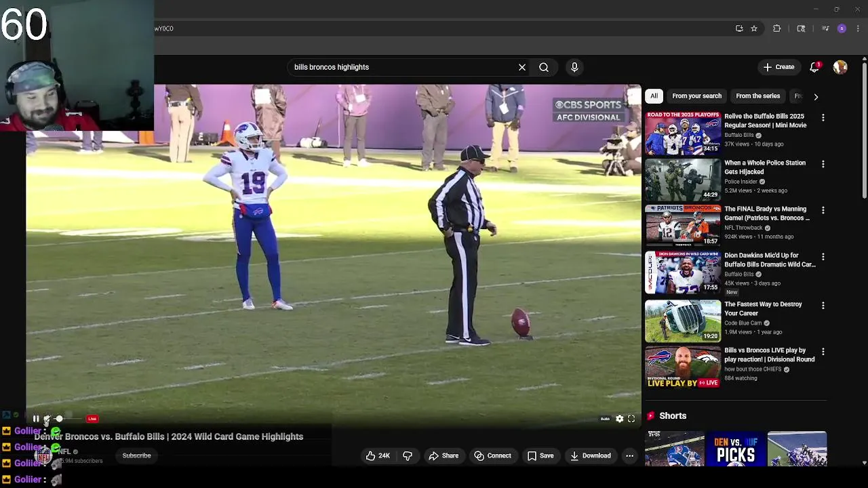
Task: Download the video using Download button
Action: tap(591, 455)
